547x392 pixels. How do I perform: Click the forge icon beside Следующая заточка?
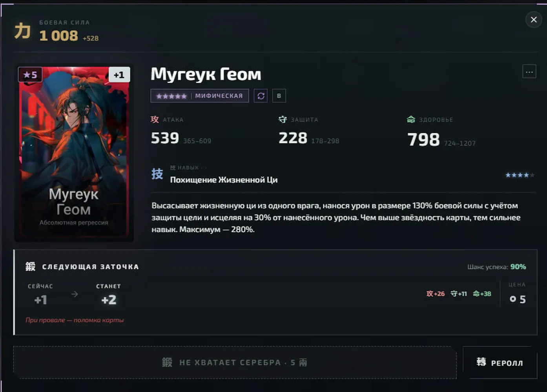pos(31,267)
